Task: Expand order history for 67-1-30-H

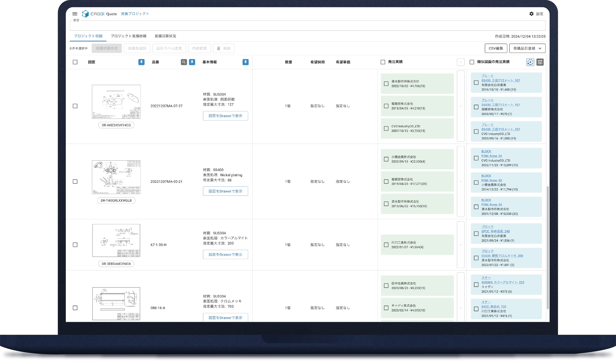Action: pos(461,245)
